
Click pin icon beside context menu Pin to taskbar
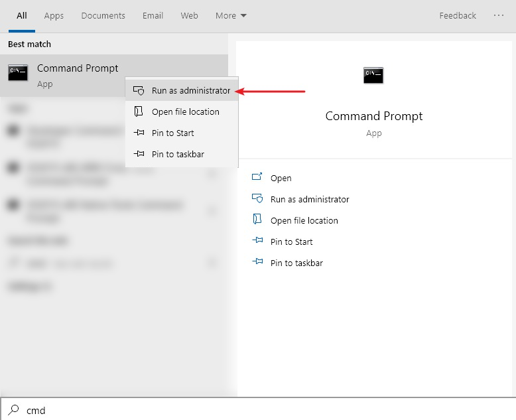tap(139, 154)
